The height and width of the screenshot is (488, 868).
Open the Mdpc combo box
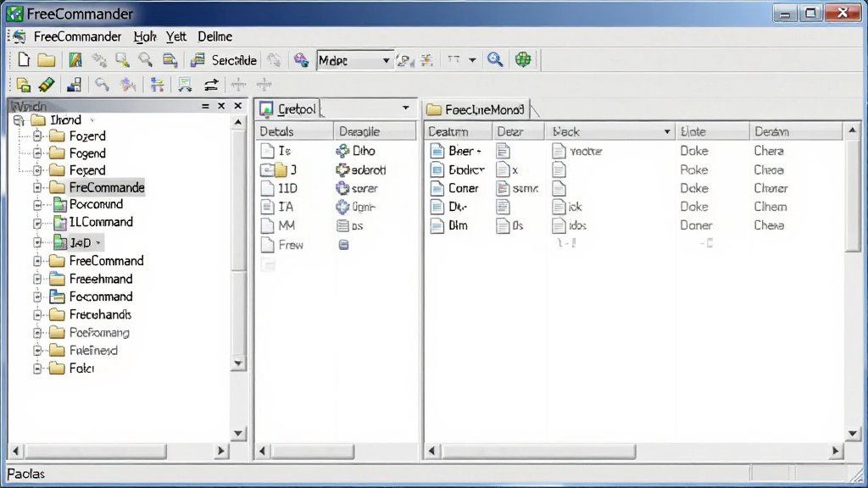click(355, 60)
